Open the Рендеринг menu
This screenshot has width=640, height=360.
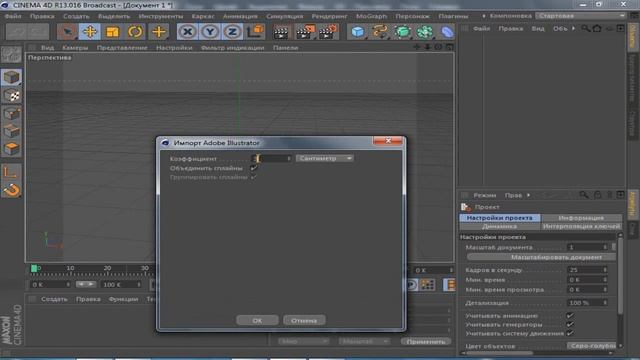click(329, 16)
